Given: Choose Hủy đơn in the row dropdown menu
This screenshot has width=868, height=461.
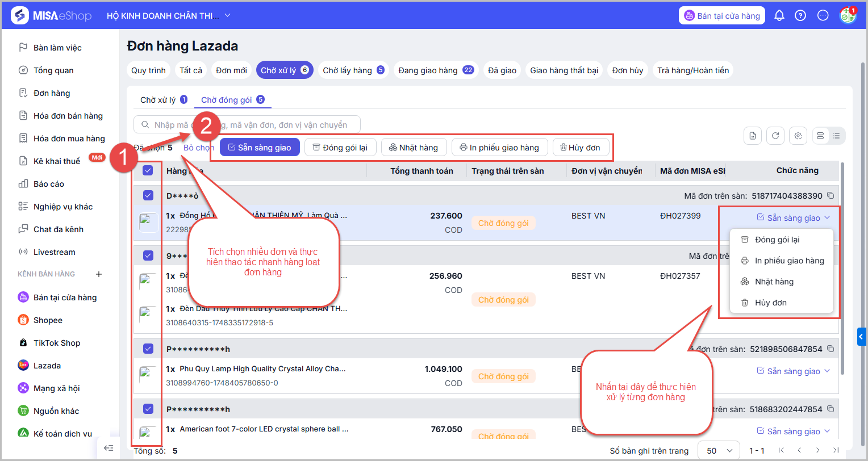Looking at the screenshot, I should point(781,303).
